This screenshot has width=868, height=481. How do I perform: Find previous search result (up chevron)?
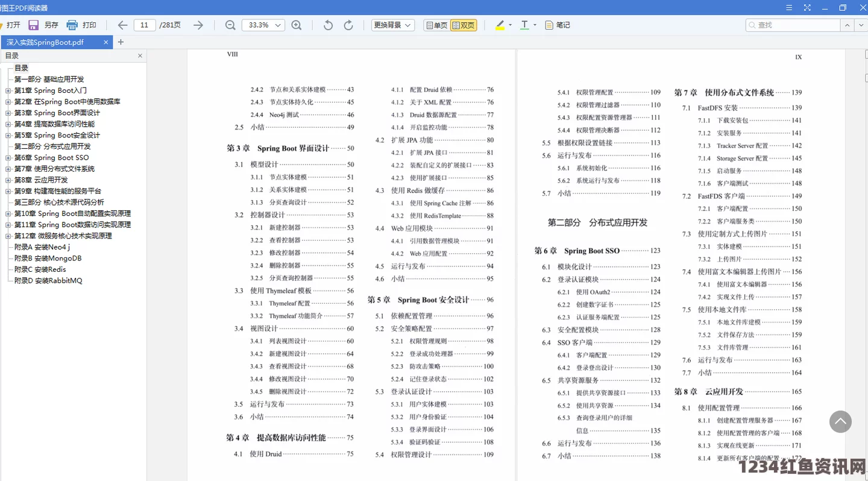coord(848,25)
